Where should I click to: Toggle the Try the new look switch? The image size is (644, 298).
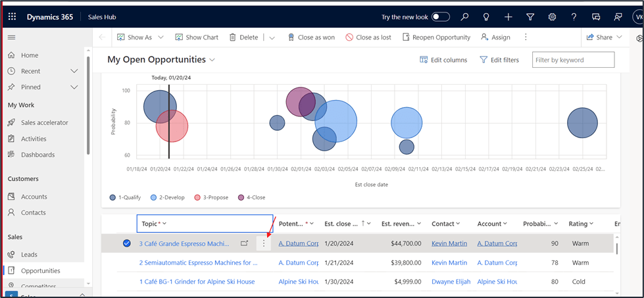[x=440, y=16]
